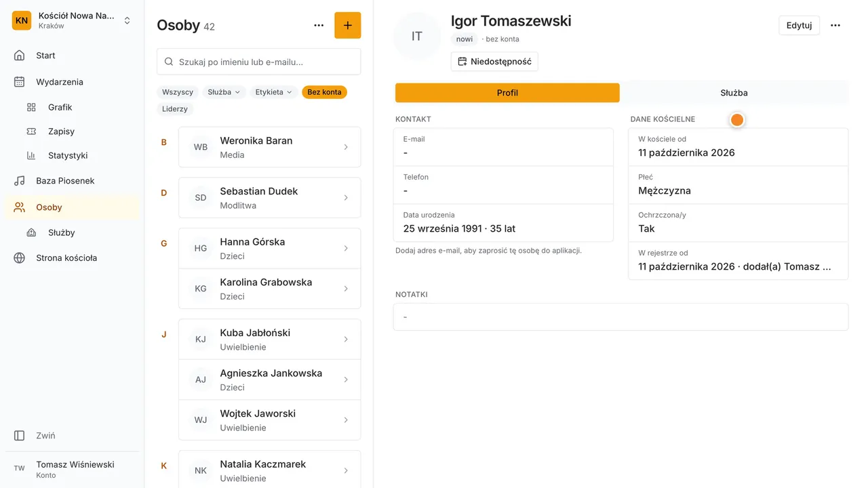
Task: Select the Wszyscy filter chip
Action: point(178,92)
